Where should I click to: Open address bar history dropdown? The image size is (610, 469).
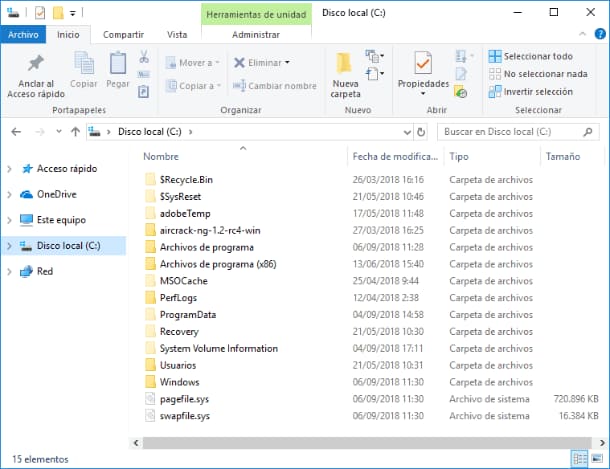(x=407, y=132)
